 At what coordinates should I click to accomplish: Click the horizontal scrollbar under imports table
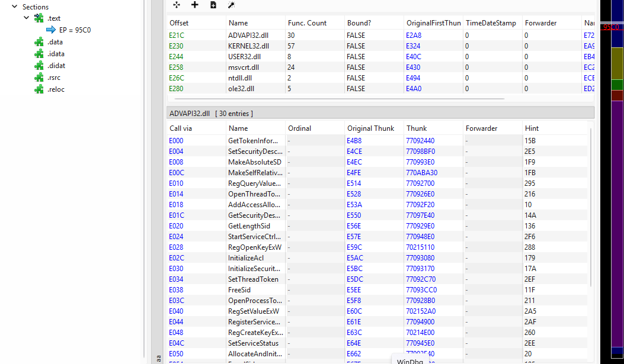[x=339, y=99]
